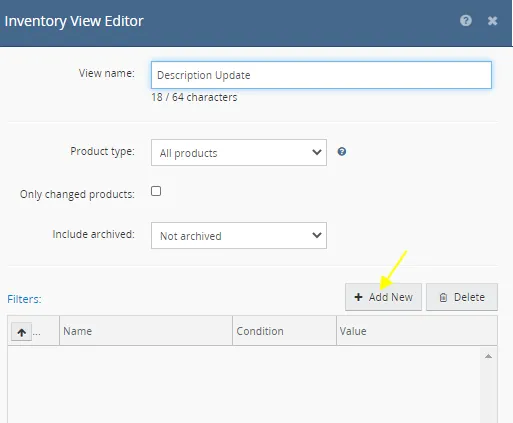
Task: Click the Filters label link
Action: pyautogui.click(x=24, y=299)
